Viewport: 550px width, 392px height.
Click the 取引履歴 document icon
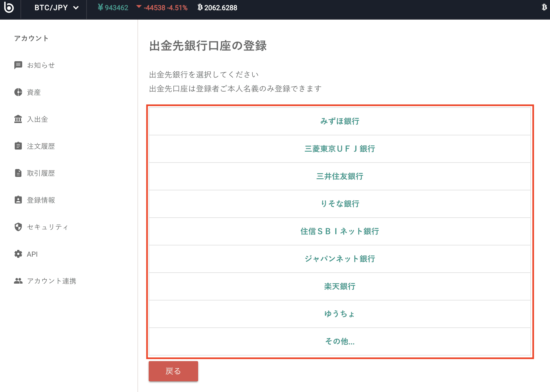pos(18,173)
